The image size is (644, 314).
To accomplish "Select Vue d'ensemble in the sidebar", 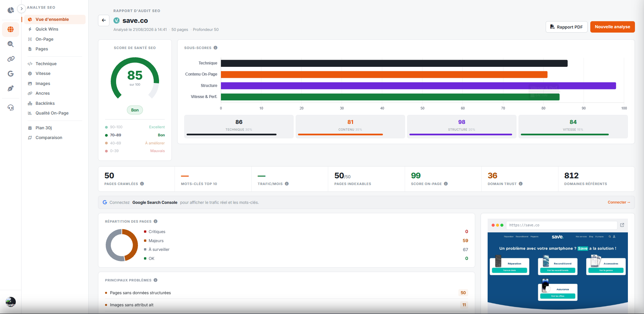I will [55, 19].
